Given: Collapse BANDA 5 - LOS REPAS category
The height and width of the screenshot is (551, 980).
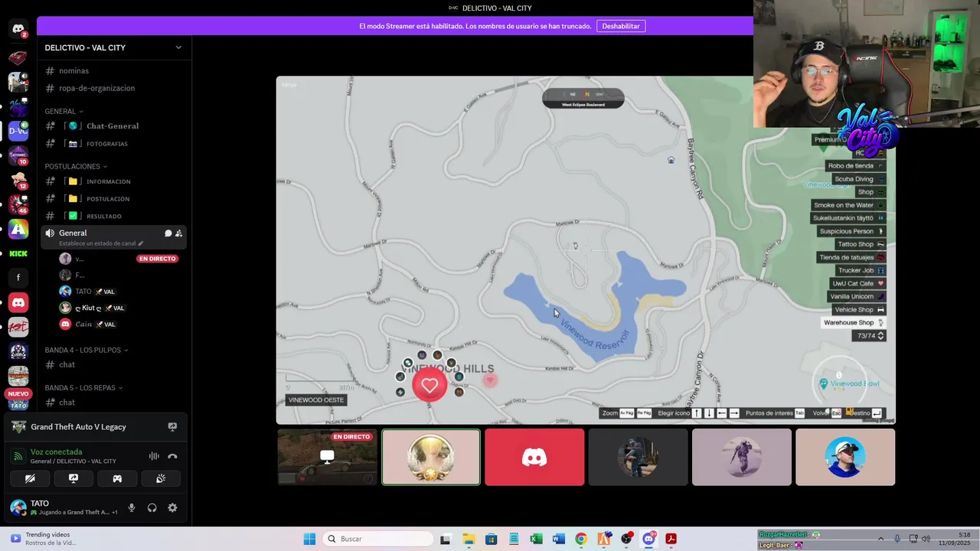Looking at the screenshot, I should tap(83, 387).
